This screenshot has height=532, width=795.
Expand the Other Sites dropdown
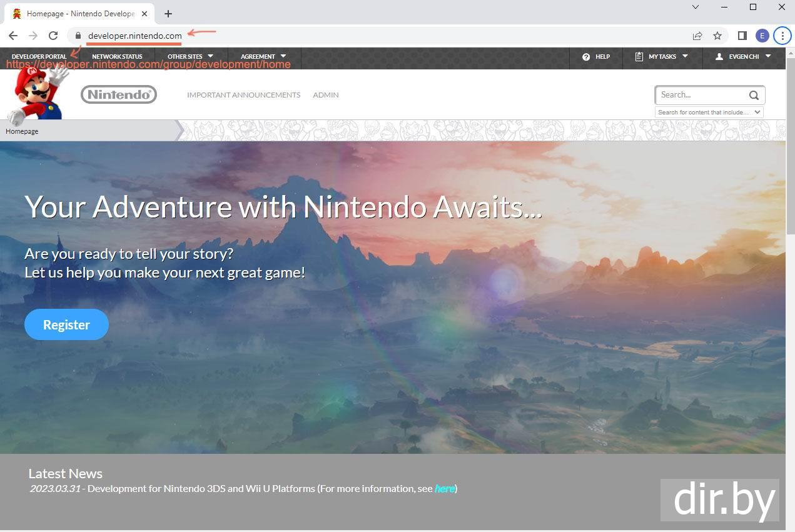tap(191, 57)
